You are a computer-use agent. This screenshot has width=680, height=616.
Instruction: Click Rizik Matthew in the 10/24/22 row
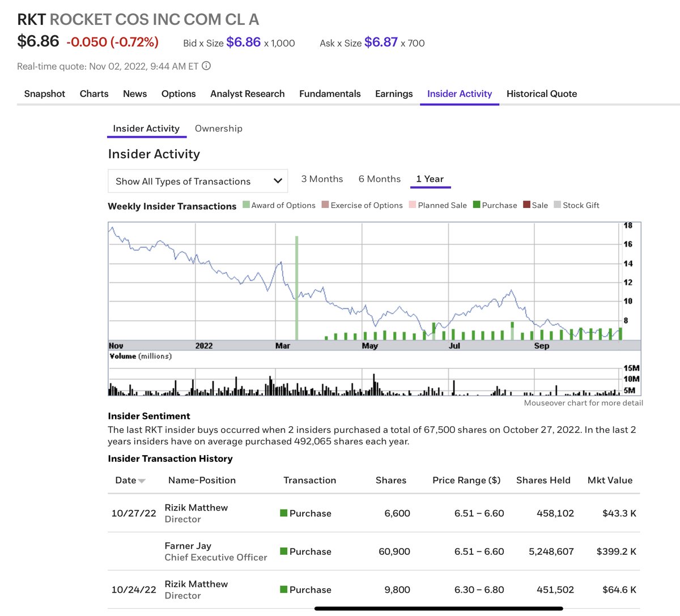click(196, 584)
